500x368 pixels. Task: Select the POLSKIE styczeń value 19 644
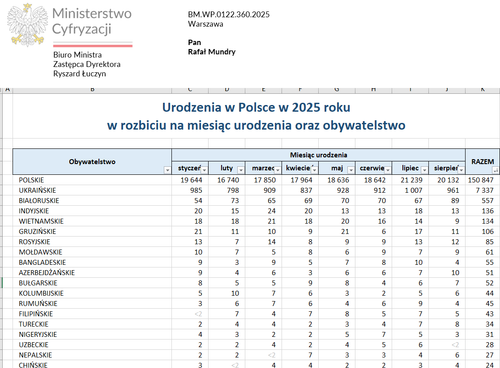191,180
